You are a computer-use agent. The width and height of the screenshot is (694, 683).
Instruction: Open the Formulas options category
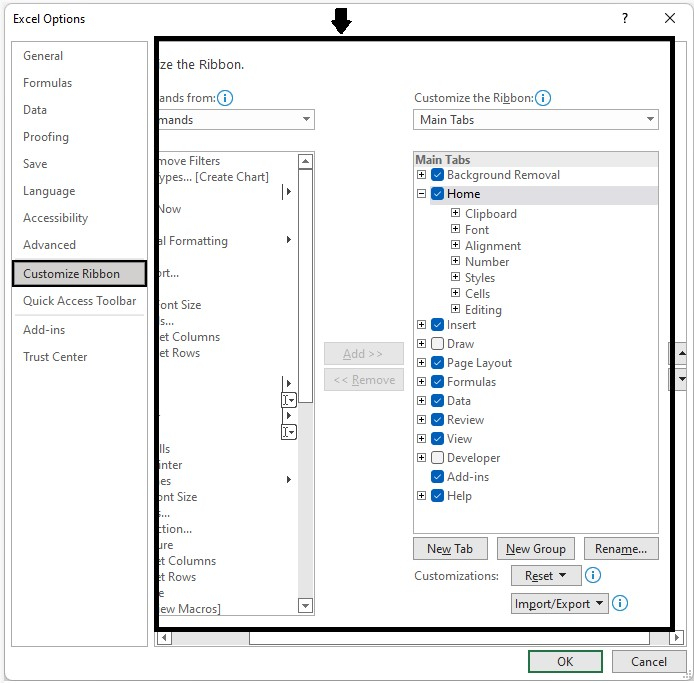[47, 83]
